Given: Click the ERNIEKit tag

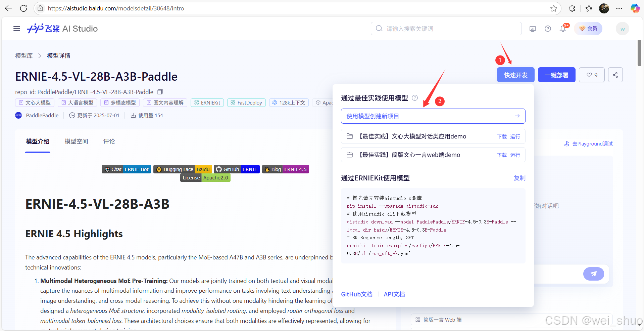Looking at the screenshot, I should pyautogui.click(x=207, y=102).
